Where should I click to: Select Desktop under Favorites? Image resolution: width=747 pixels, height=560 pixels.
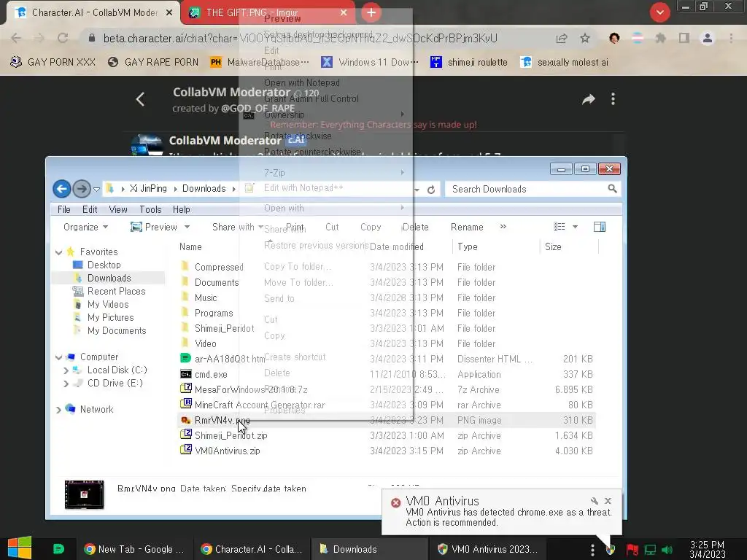tap(104, 265)
